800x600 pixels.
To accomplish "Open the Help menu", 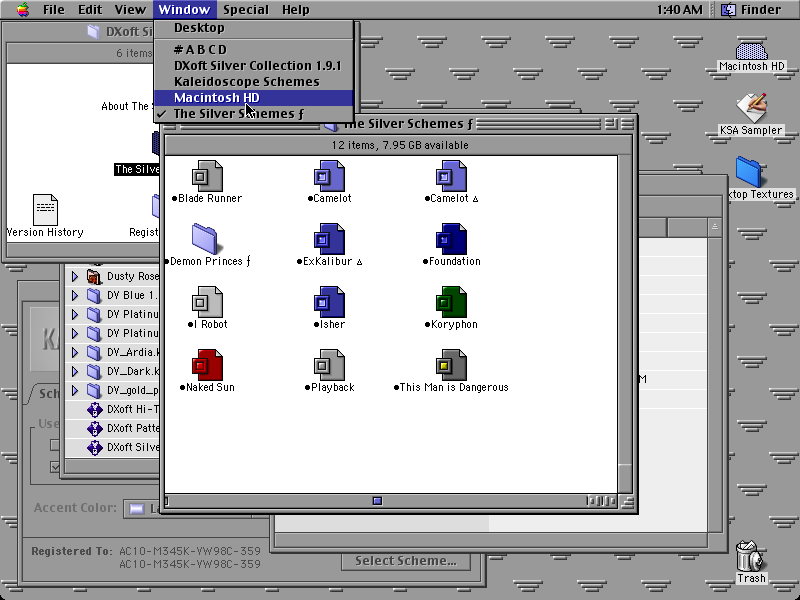I will pos(295,10).
